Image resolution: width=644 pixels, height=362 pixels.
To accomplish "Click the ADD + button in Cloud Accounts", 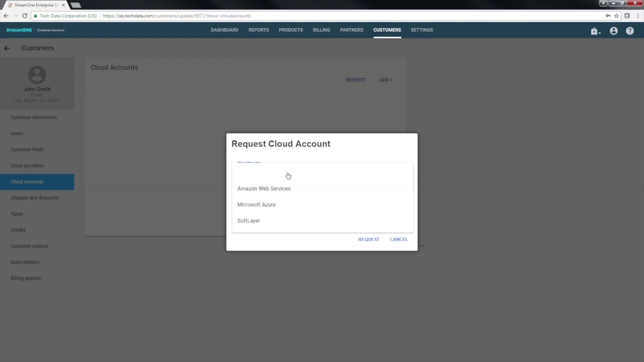I will pyautogui.click(x=386, y=80).
